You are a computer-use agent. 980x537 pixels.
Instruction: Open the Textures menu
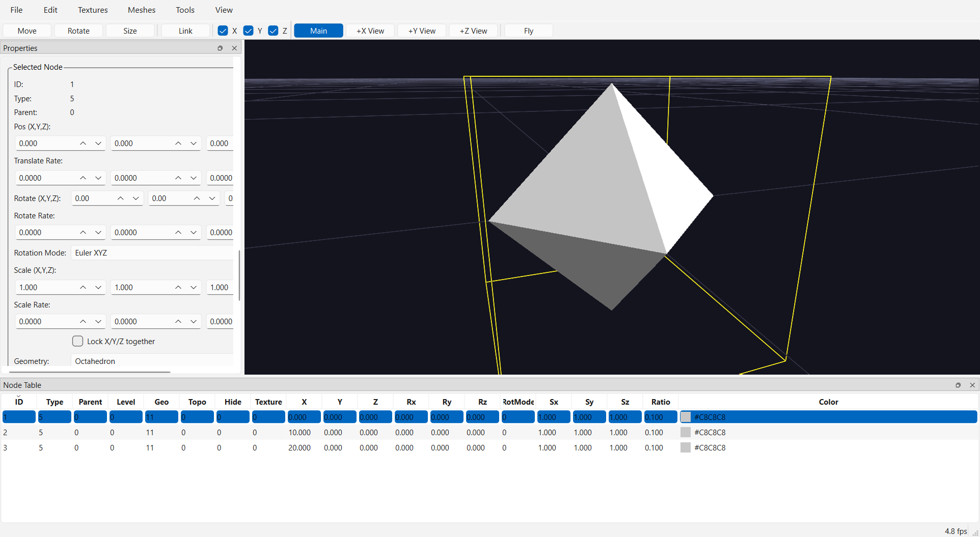[x=93, y=10]
